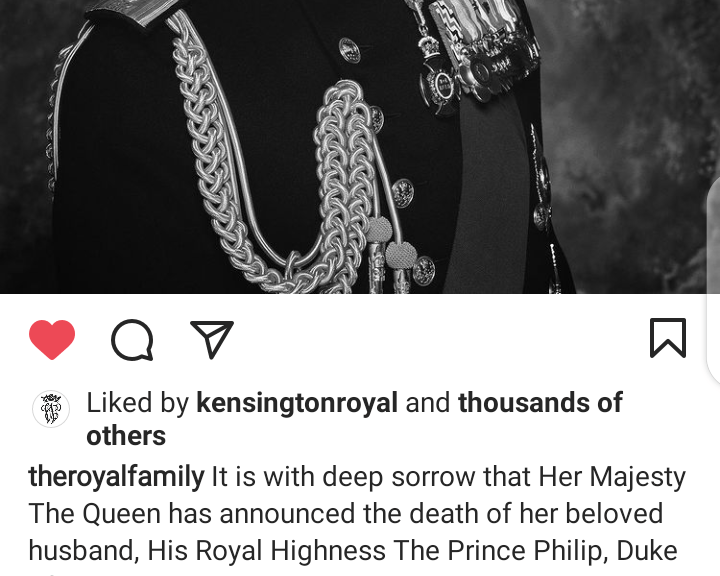Tap the black-and-white uniform photo

tap(360, 147)
